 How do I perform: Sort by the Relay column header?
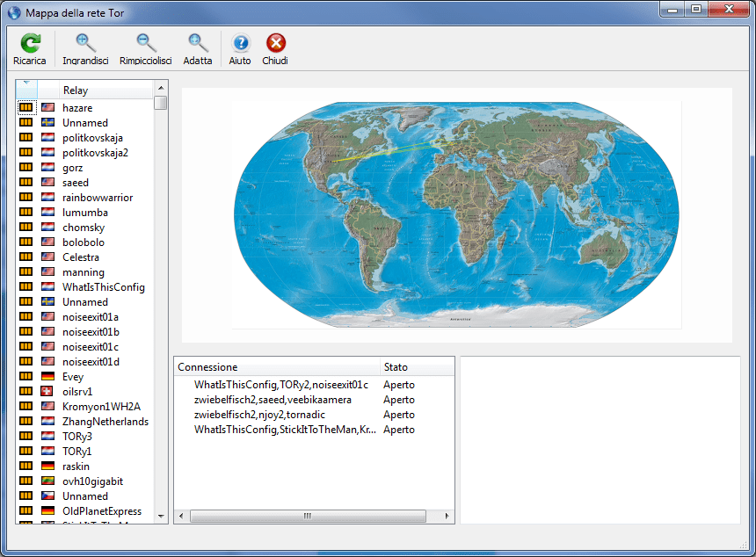106,90
